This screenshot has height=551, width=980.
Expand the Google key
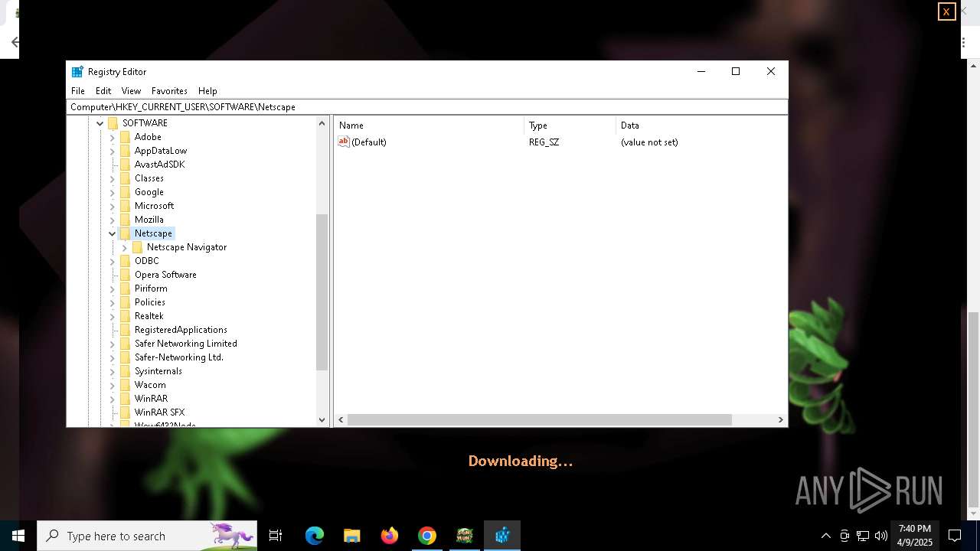pos(113,192)
